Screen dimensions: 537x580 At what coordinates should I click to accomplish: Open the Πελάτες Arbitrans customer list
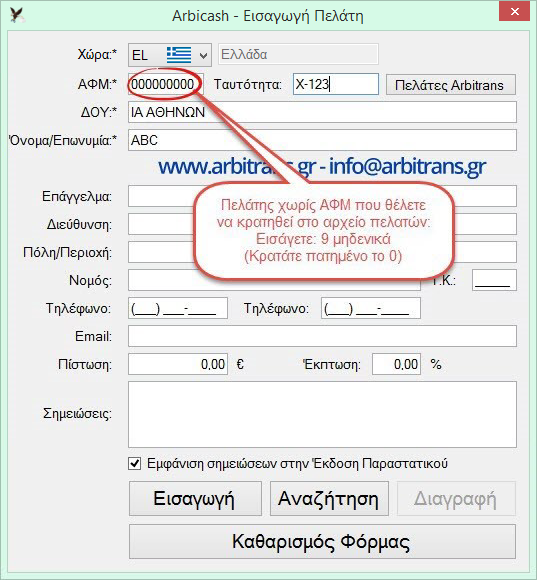[451, 85]
